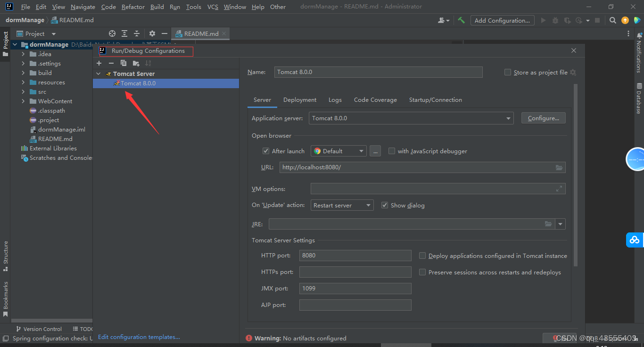Expand the WebContent folder

point(23,101)
